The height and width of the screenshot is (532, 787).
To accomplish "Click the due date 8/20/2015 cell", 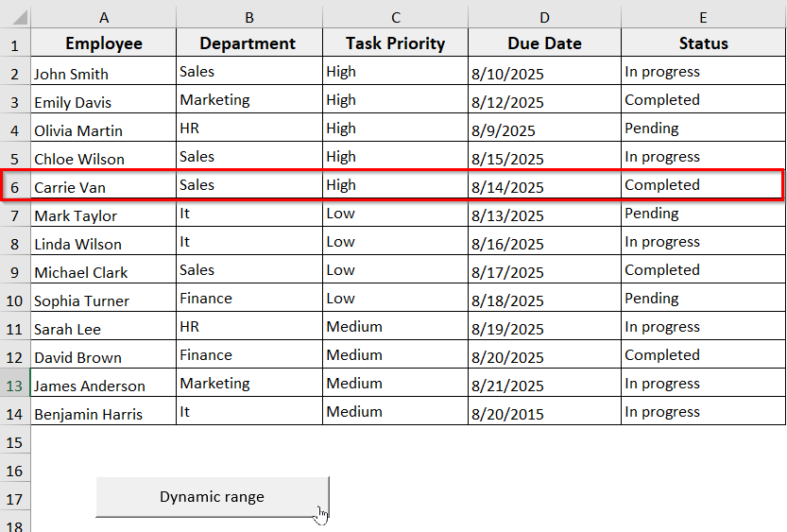I will coord(544,413).
